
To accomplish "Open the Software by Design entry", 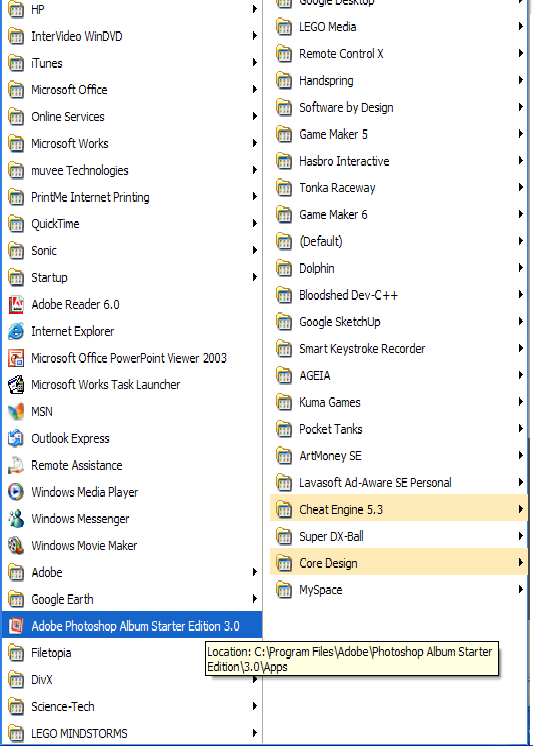I will point(398,107).
